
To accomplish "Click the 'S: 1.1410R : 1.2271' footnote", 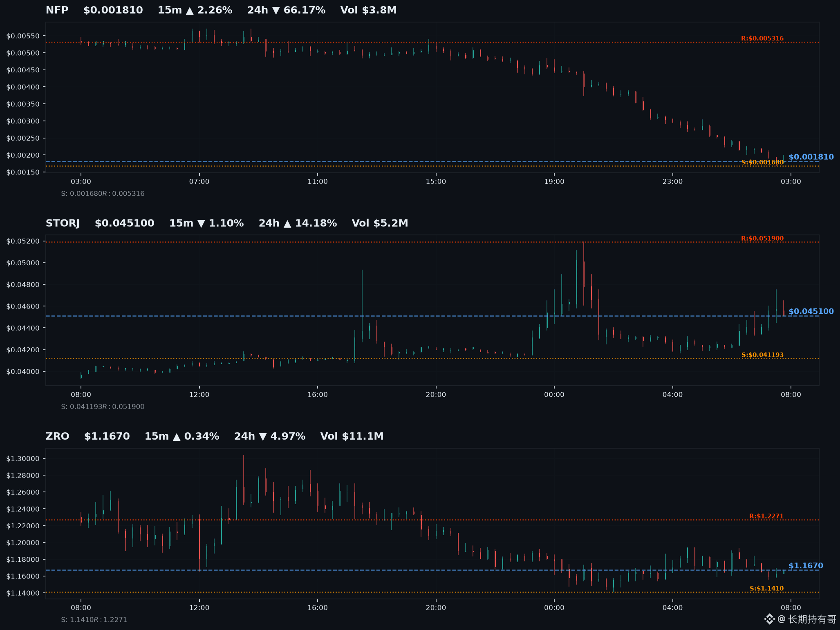I will pyautogui.click(x=94, y=620).
